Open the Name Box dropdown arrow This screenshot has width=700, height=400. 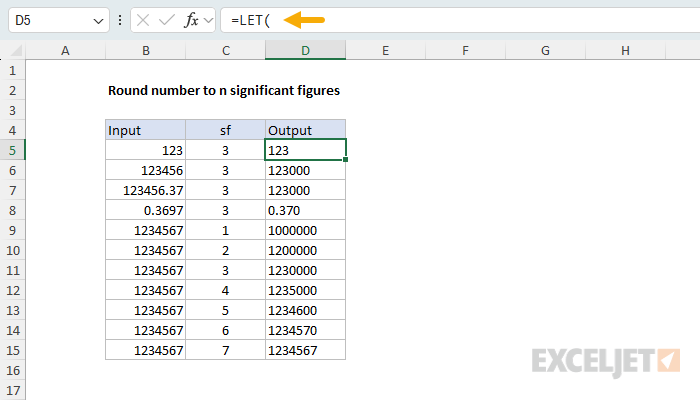[98, 21]
